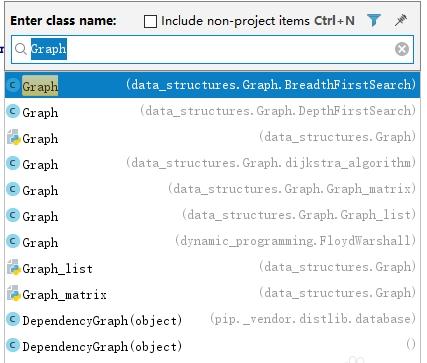Click class icon of Graph.Graph_matrix Graph row
This screenshot has height=363, width=427.
[x=13, y=189]
